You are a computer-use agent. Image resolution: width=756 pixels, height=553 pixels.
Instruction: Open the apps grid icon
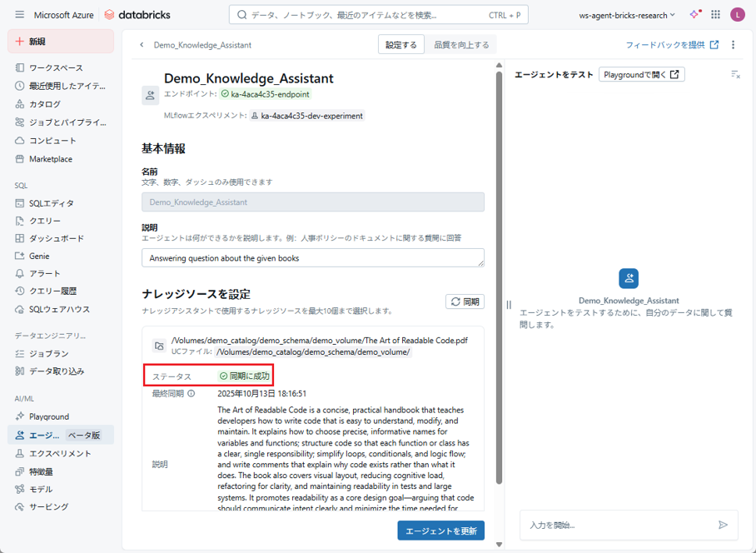click(x=715, y=15)
